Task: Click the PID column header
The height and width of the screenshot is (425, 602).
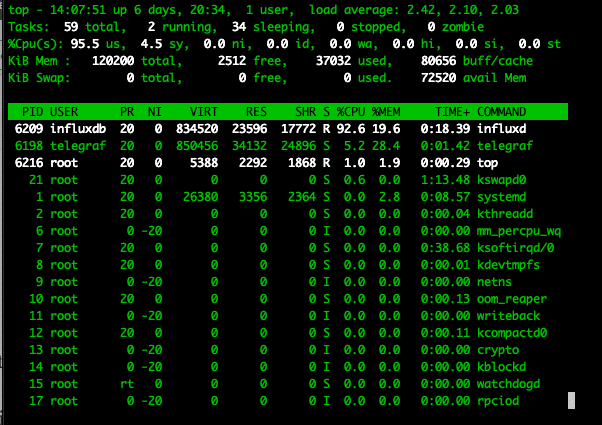Action: tap(32, 112)
